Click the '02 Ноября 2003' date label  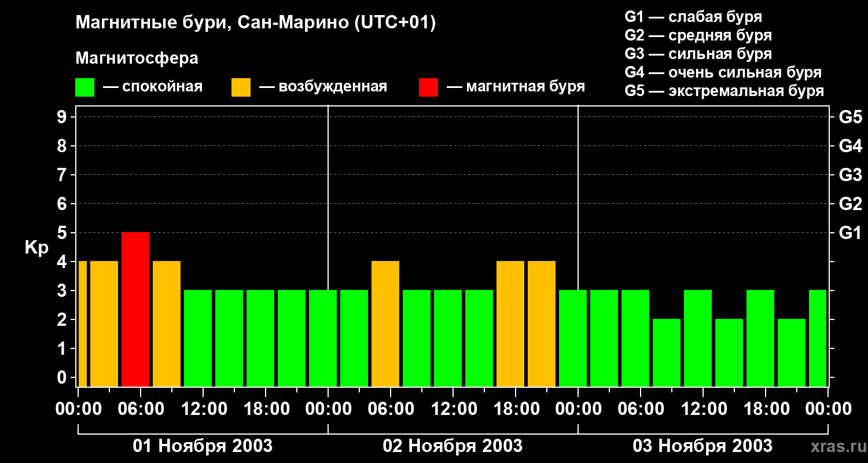tap(453, 446)
